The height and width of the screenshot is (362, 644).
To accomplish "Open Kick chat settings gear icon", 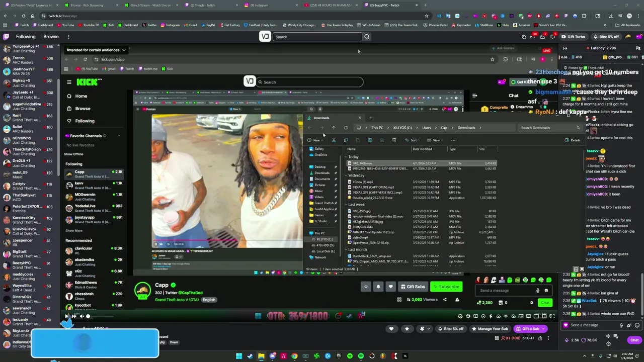I will pos(532,303).
